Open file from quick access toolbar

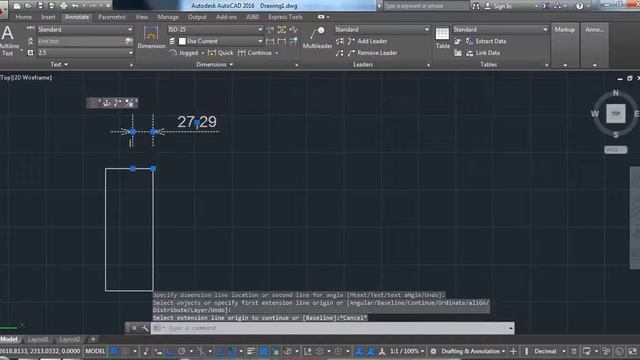(28, 6)
